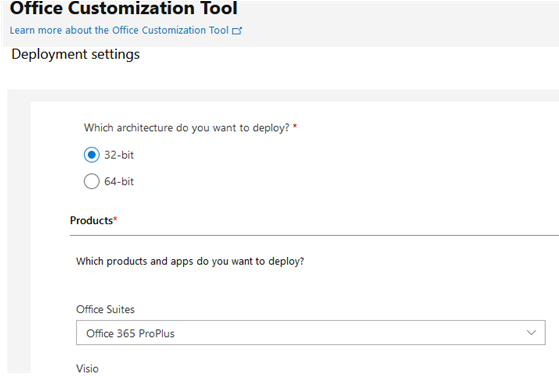Click the Deployment settings heading
The image size is (559, 376).
[76, 55]
